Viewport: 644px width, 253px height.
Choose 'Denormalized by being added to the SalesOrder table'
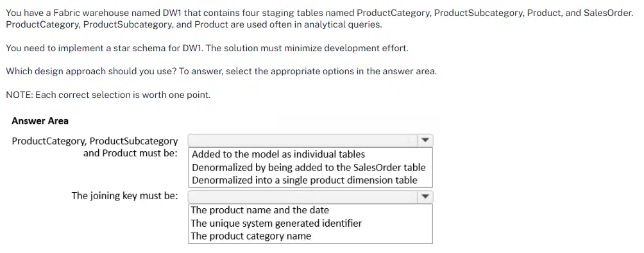click(x=309, y=167)
